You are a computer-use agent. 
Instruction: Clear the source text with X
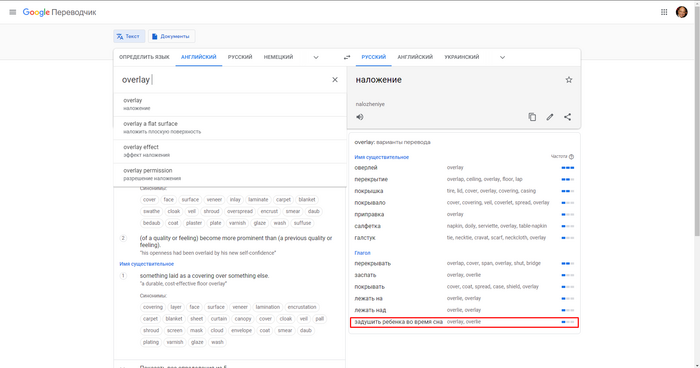pos(335,79)
